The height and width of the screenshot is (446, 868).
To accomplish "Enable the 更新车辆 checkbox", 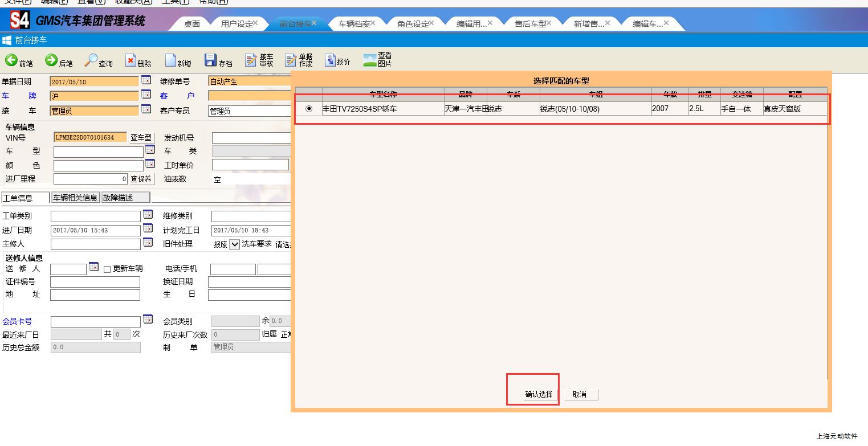I will pyautogui.click(x=107, y=269).
